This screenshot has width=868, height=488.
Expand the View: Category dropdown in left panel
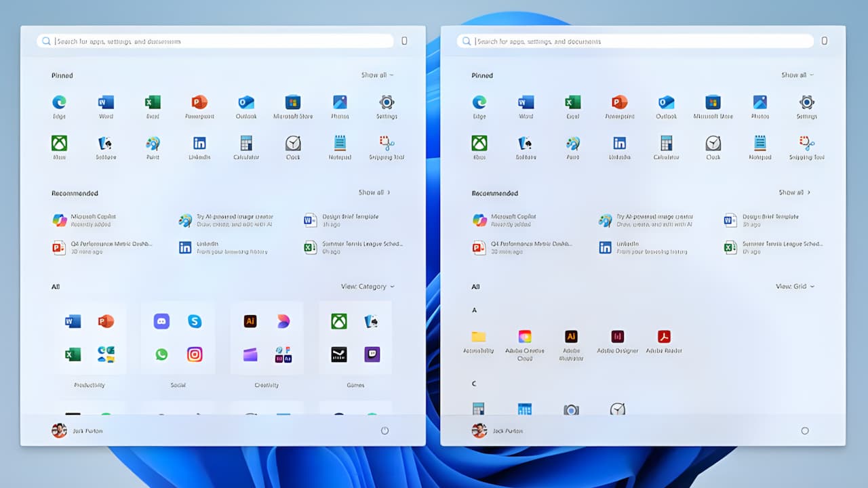(x=367, y=287)
